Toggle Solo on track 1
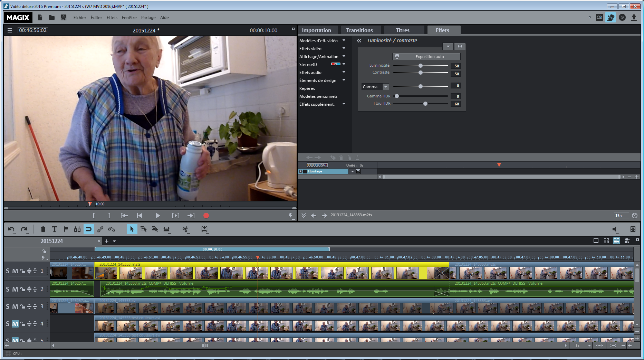The image size is (644, 360). coord(8,271)
